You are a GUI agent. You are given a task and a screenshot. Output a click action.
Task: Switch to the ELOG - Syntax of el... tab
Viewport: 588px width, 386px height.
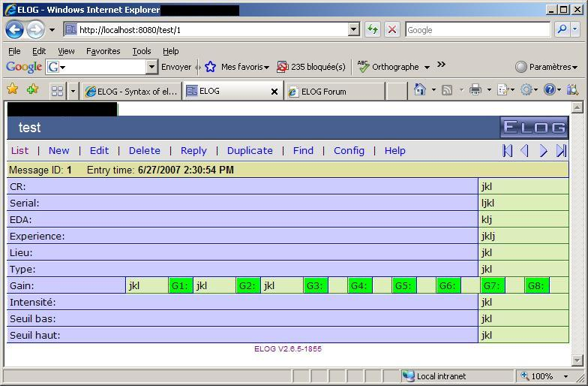[130, 92]
